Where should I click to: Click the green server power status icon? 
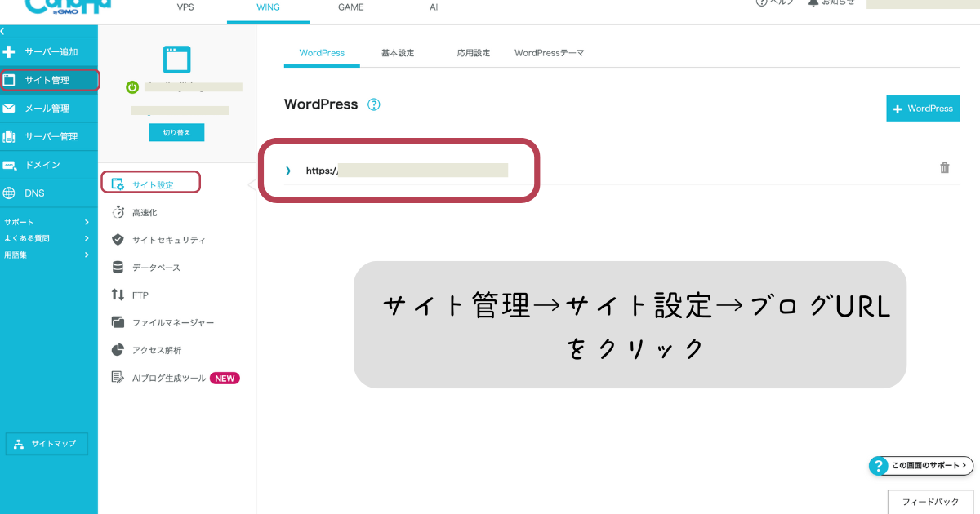[132, 87]
